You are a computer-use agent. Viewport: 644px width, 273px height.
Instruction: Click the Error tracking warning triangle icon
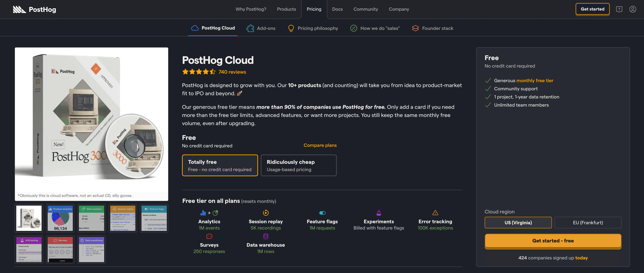click(x=435, y=213)
